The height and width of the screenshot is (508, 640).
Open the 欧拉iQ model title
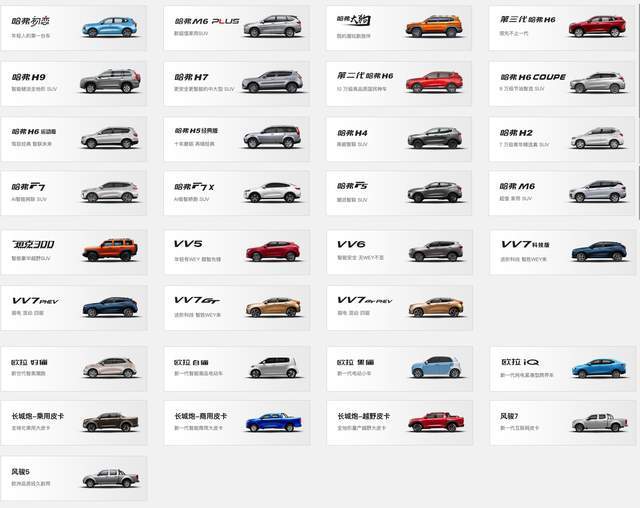520,362
